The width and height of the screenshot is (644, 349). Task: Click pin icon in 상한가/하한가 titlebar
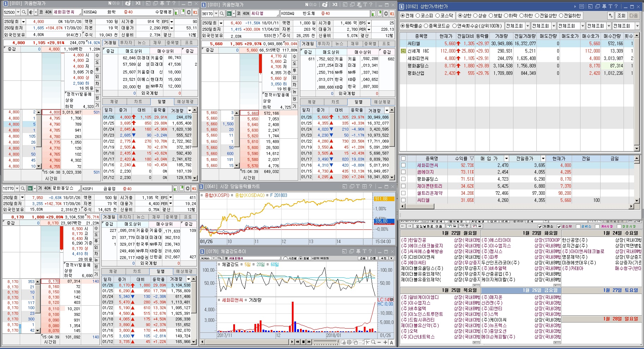point(604,6)
